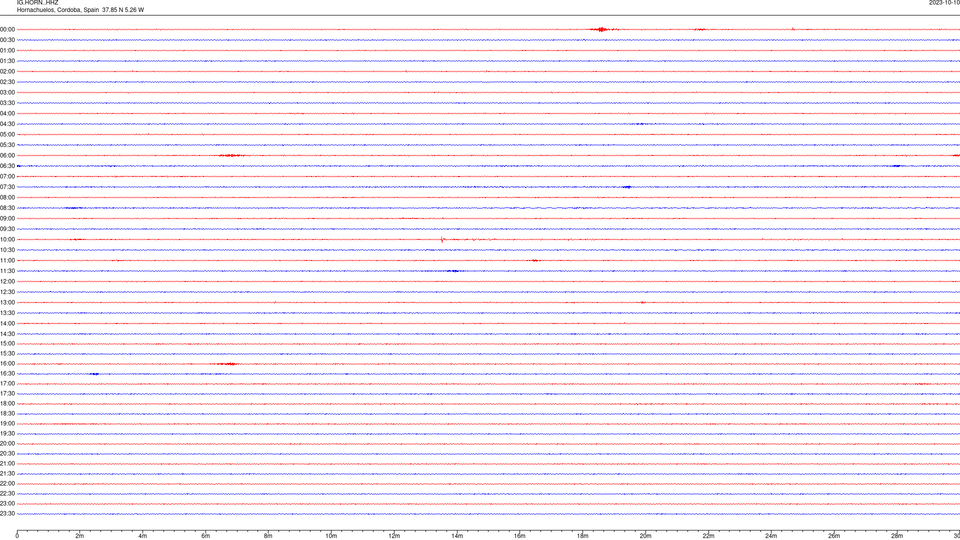Select the 20:30 trace time label
The height and width of the screenshot is (540, 960).
[x=7, y=454]
